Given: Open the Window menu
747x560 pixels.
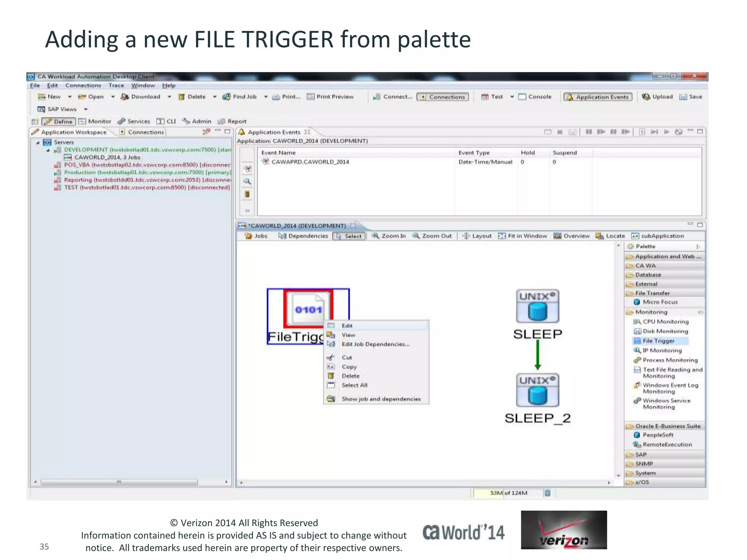Looking at the screenshot, I should (143, 85).
